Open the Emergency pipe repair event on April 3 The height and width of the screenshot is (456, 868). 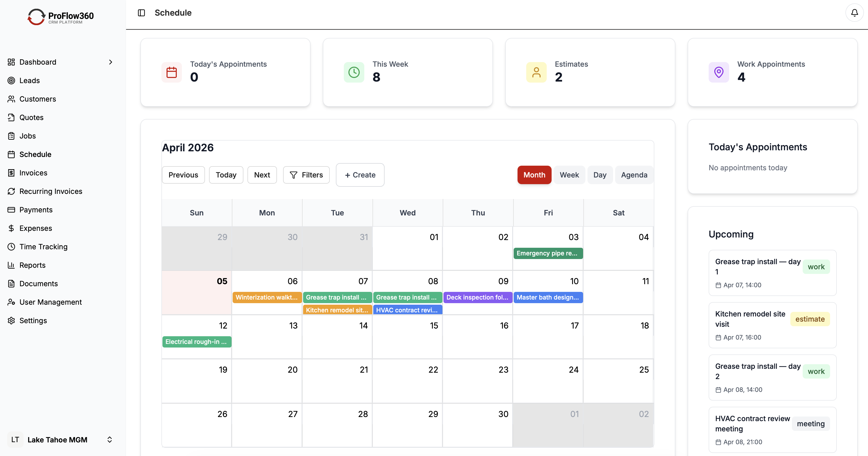(x=548, y=253)
